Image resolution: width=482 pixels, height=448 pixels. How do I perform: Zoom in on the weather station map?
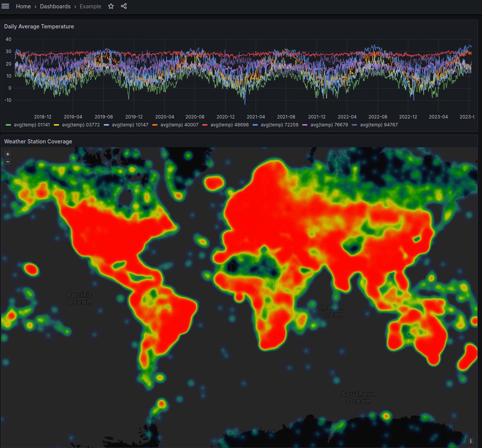pyautogui.click(x=8, y=154)
